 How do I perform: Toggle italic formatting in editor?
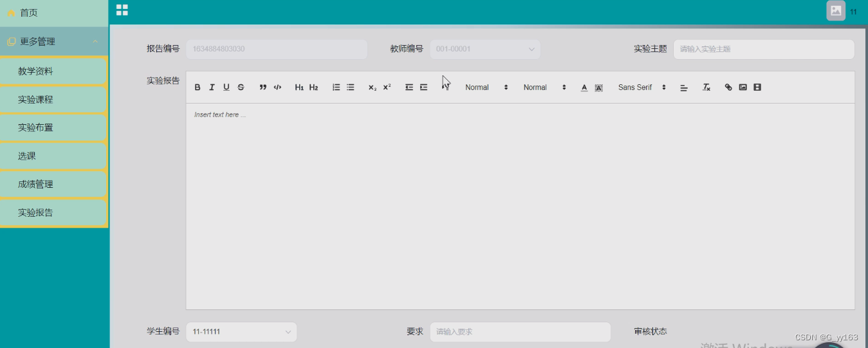(212, 87)
